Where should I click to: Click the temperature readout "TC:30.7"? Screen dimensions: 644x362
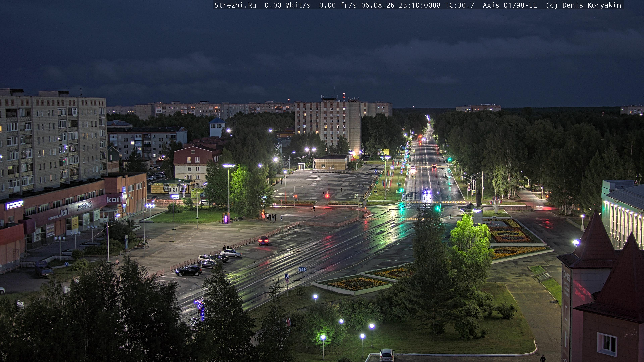pos(460,5)
